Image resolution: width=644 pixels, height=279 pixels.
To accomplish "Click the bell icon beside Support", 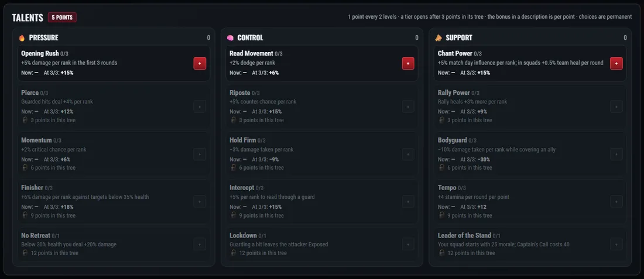I will (439, 38).
